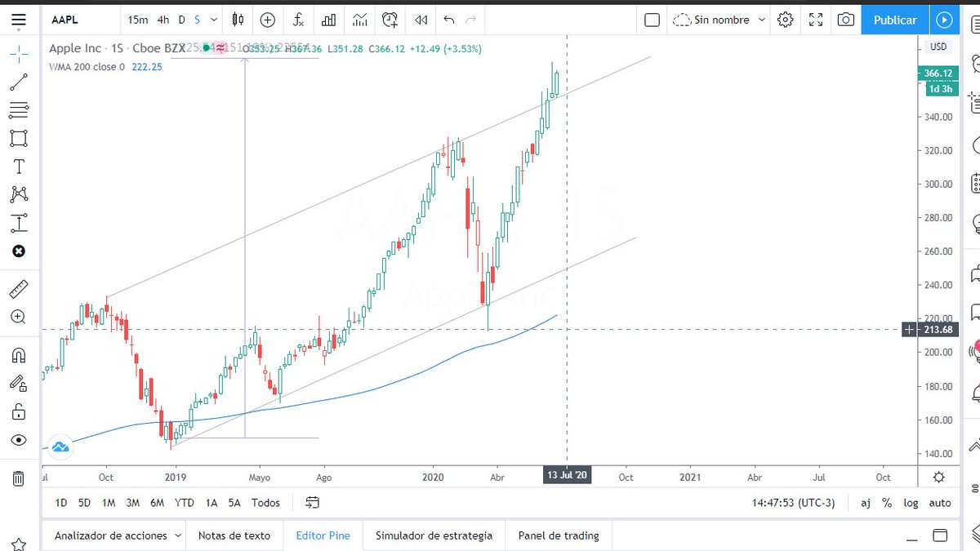The image size is (980, 551).
Task: Select the D daily interval
Action: [x=182, y=20]
